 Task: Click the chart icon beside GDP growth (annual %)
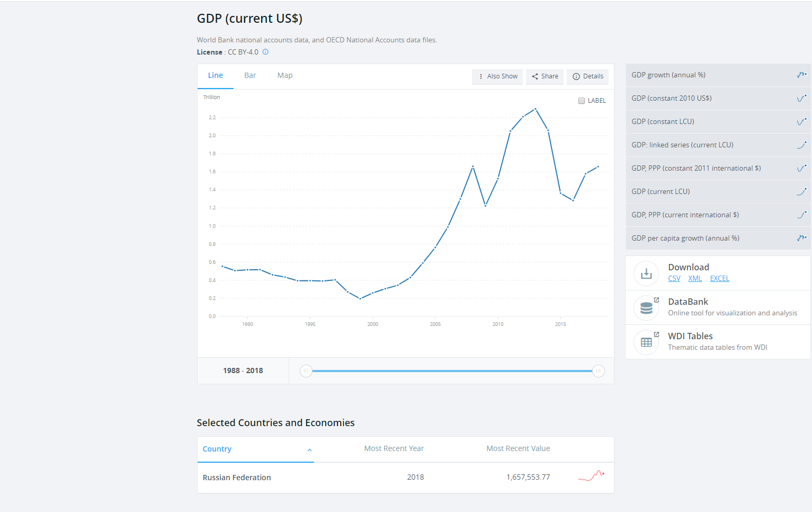click(x=801, y=75)
